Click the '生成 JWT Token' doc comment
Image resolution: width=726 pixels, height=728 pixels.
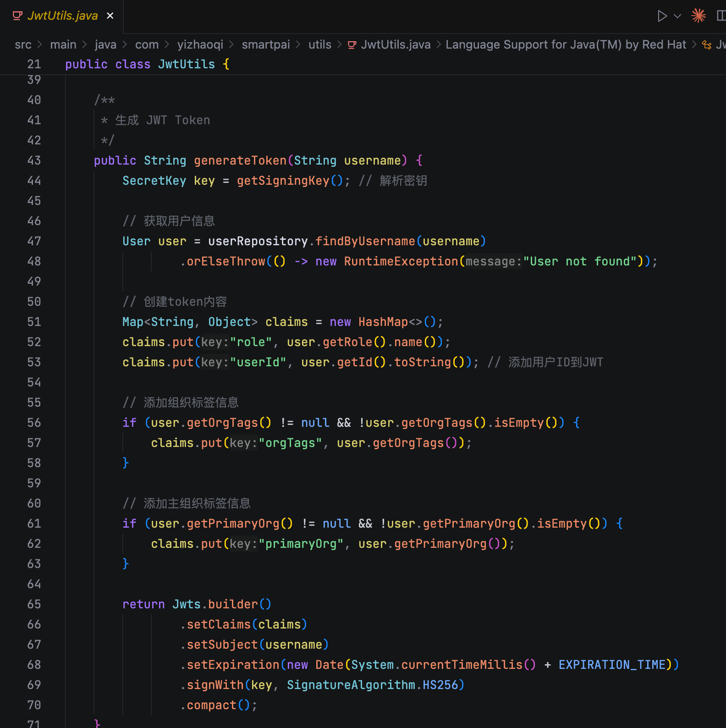click(163, 120)
